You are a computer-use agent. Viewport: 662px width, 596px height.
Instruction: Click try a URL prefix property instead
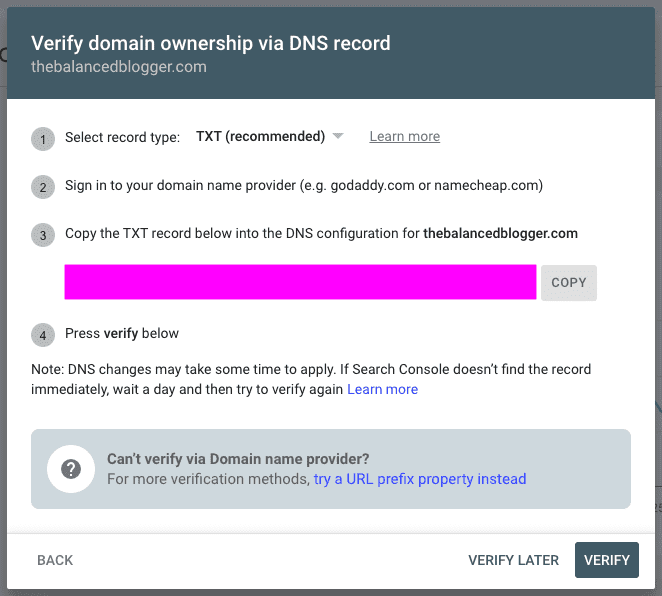pos(419,479)
